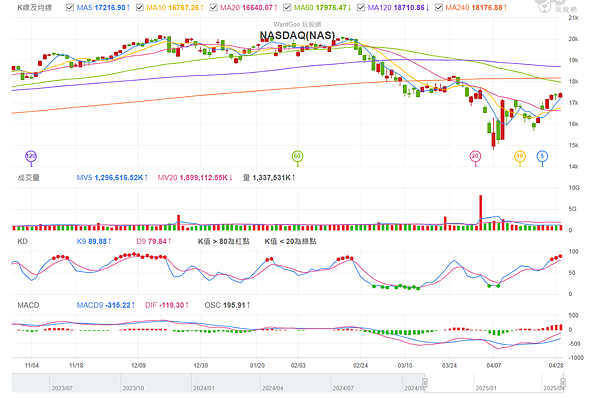
Task: Click the 04/07 date on x-axis
Action: pos(494,365)
